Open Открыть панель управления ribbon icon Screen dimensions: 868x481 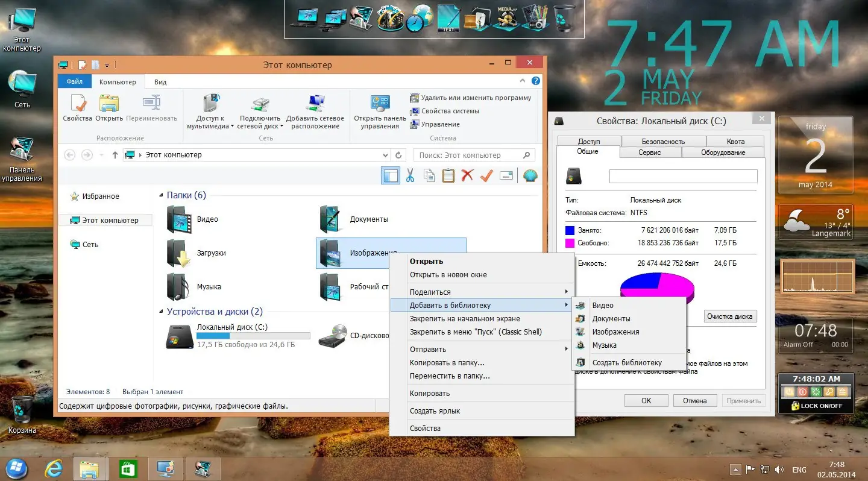(x=380, y=112)
